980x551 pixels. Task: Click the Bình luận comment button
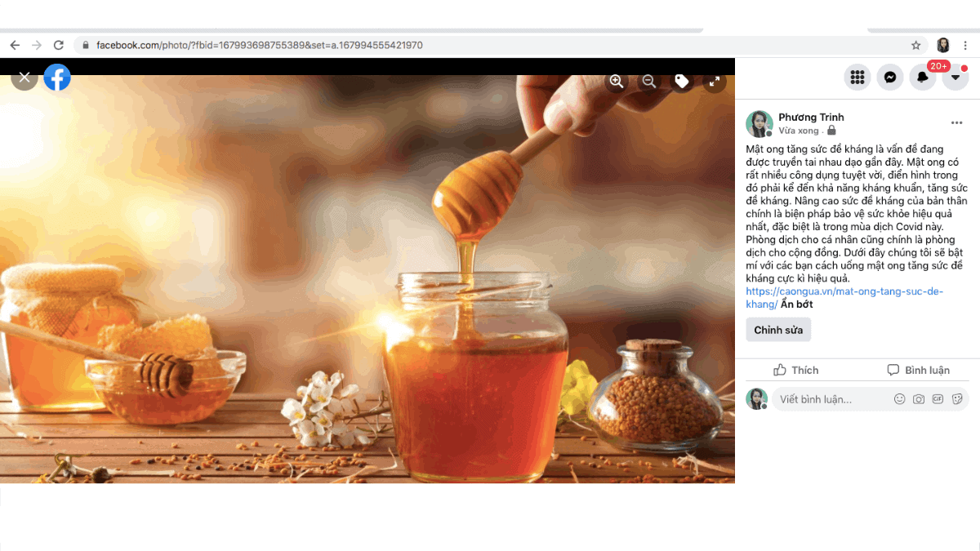[918, 370]
